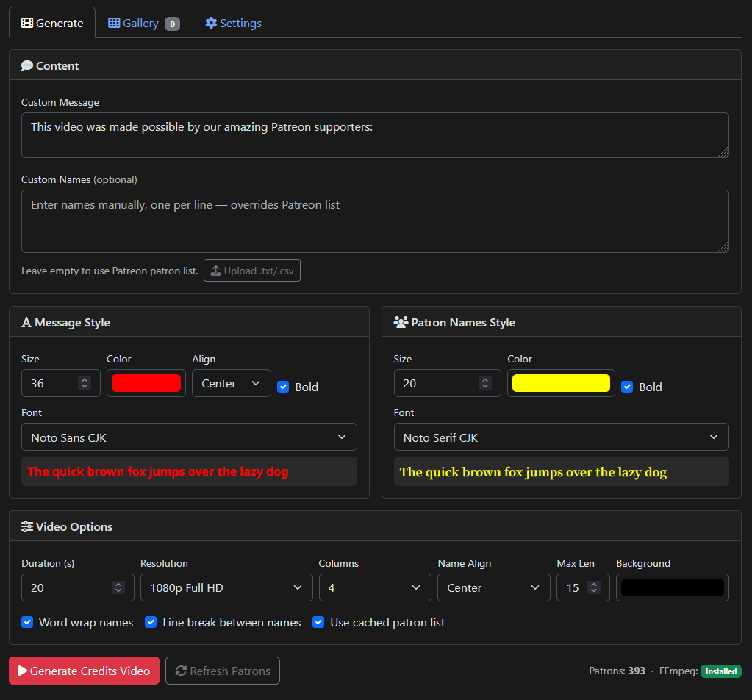Open the message Font dropdown Noto Sans CJK
Viewport: 752px width, 700px height.
[x=190, y=437]
